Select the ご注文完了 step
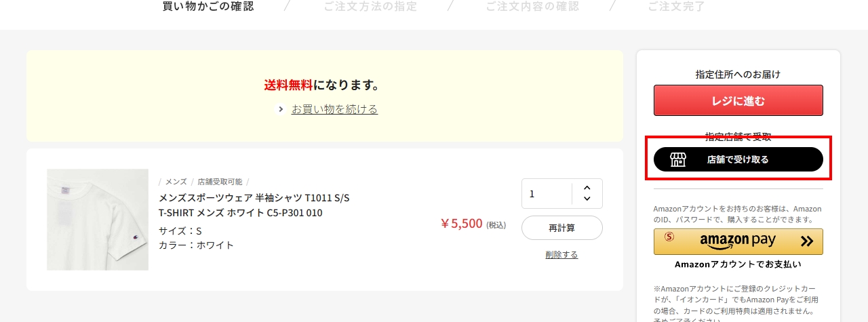Screen dimensions: 868x322 click(676, 7)
